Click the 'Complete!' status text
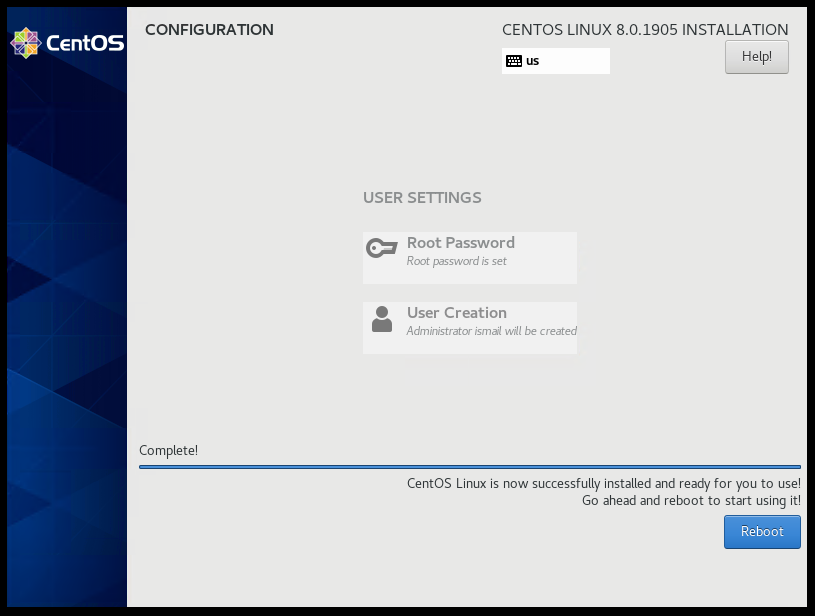815x616 pixels. pos(168,450)
